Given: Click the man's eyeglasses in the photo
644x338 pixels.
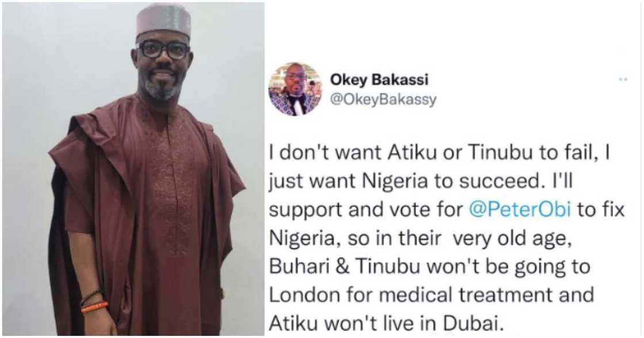Looking at the screenshot, I should [163, 50].
